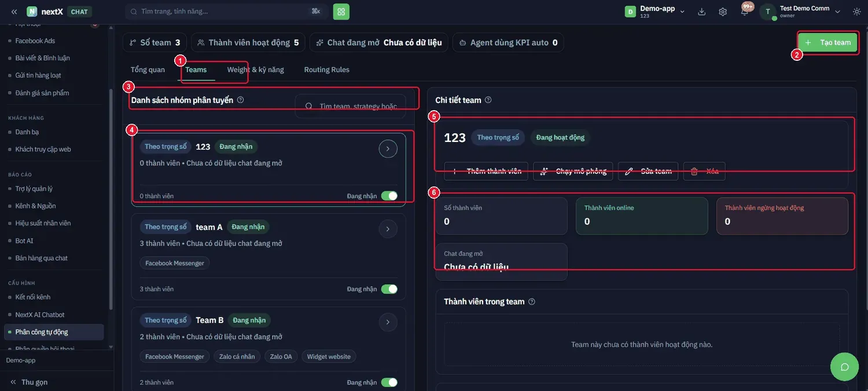Open Routing Rules tab
This screenshot has width=868, height=391.
point(327,70)
